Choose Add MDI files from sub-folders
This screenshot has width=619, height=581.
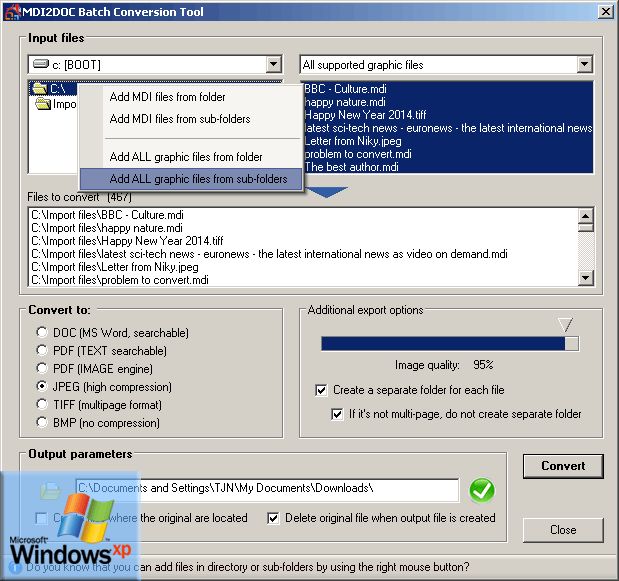(x=191, y=119)
